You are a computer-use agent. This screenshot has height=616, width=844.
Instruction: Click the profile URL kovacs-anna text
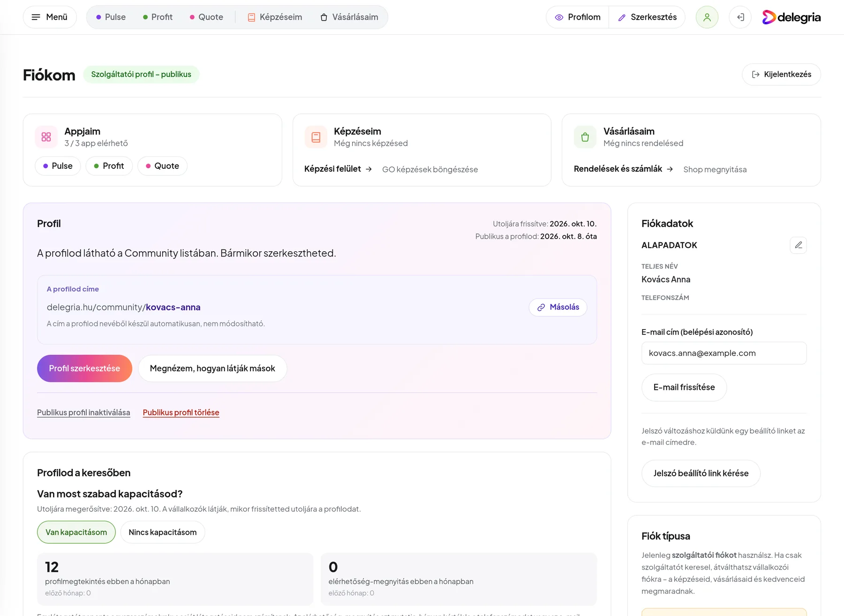point(173,307)
